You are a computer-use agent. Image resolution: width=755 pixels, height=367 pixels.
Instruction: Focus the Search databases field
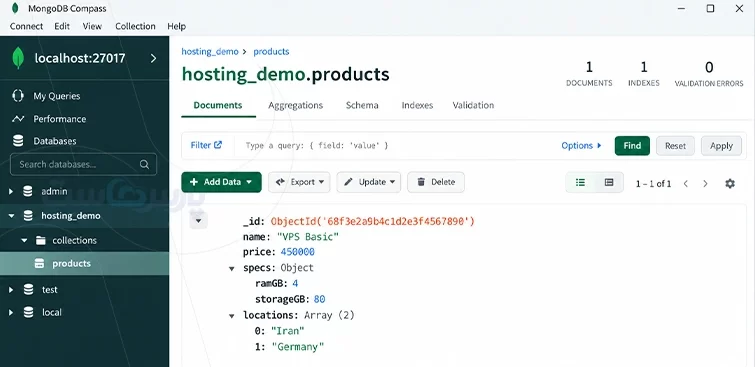click(x=83, y=164)
